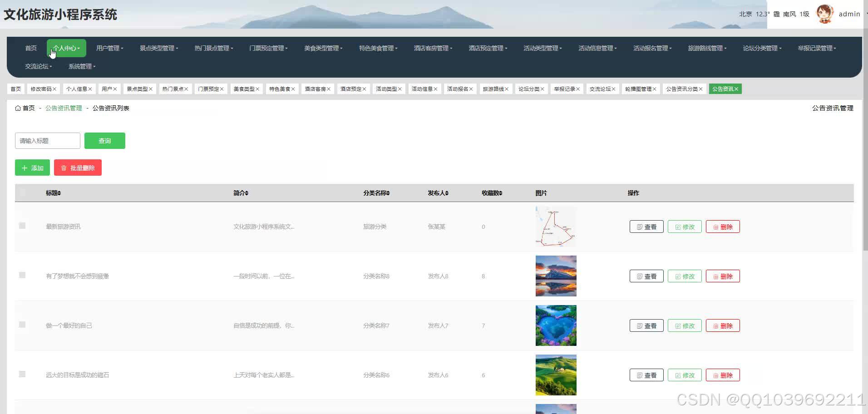This screenshot has height=414, width=868.
Task: Check the checkbox for 最新旅游资讯 row
Action: point(22,225)
